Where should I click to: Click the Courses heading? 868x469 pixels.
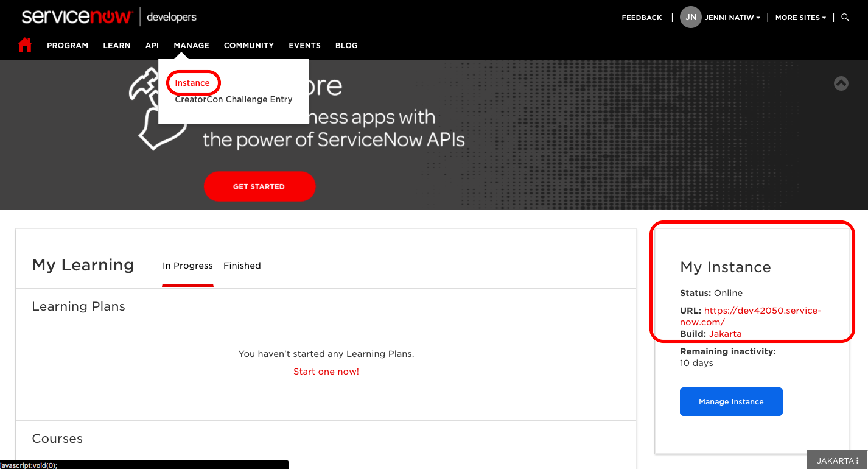pos(57,439)
